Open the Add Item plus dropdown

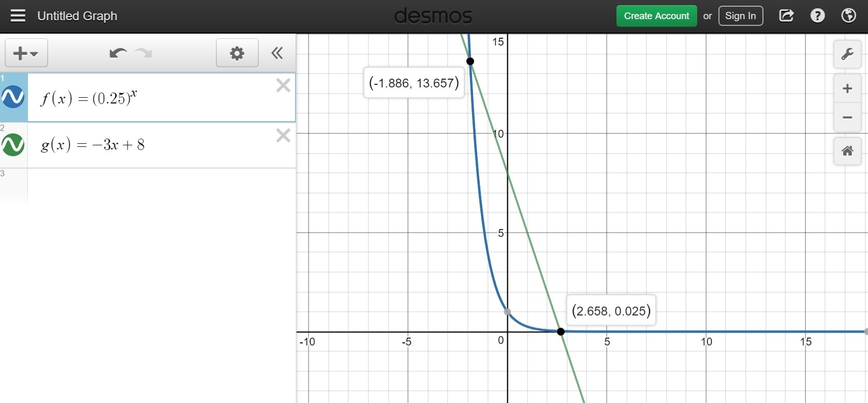pyautogui.click(x=26, y=53)
